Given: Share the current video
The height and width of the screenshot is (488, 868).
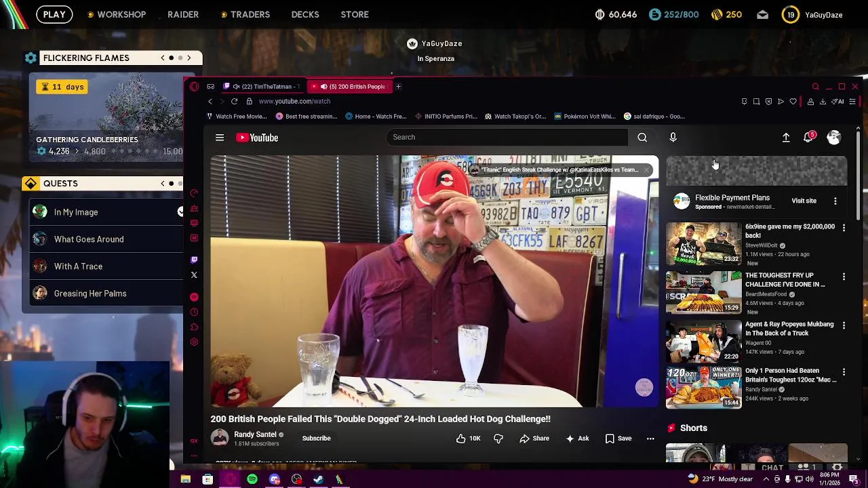Looking at the screenshot, I should [534, 439].
